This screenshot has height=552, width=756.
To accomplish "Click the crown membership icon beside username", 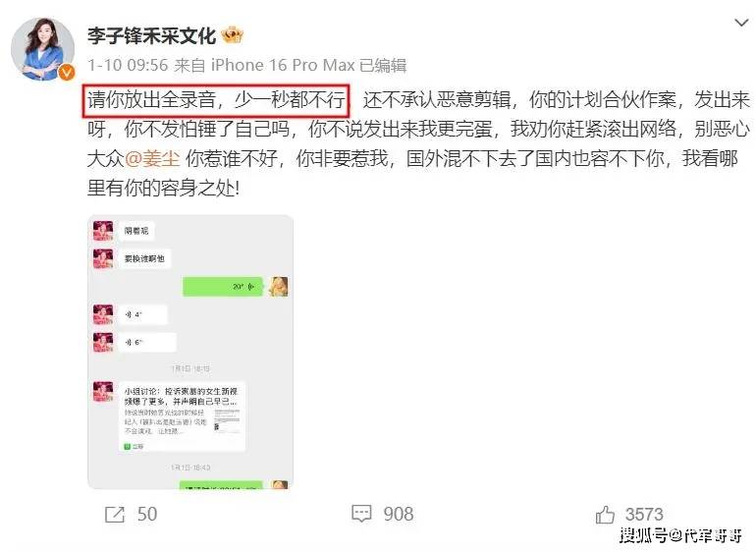I will tap(232, 35).
